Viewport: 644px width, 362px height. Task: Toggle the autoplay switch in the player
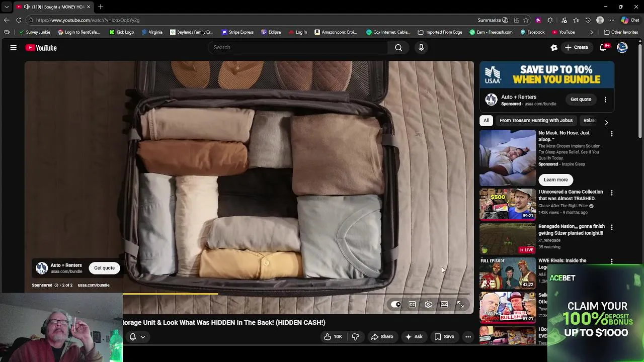[x=396, y=304]
